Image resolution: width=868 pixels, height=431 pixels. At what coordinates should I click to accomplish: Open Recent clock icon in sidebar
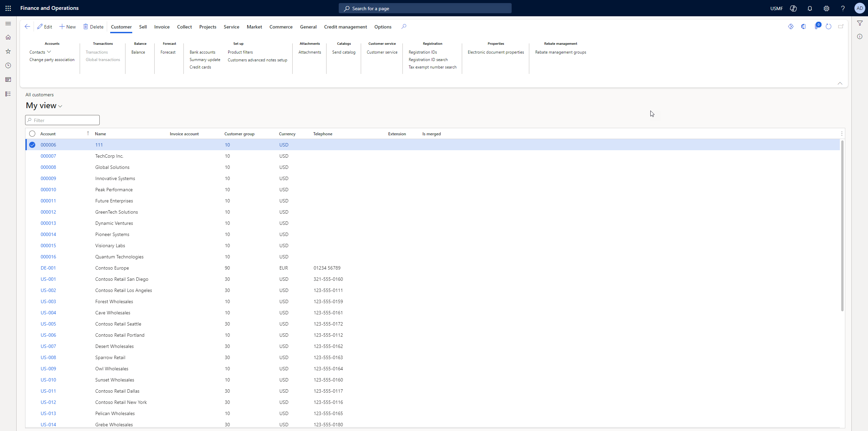[8, 65]
